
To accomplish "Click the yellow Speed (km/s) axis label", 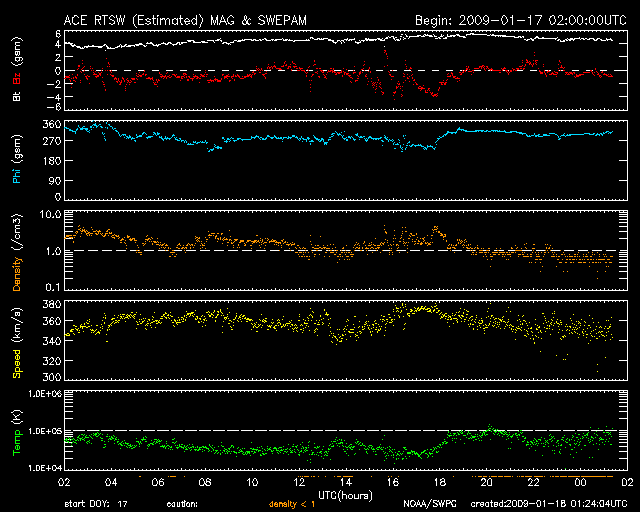I will [x=16, y=343].
